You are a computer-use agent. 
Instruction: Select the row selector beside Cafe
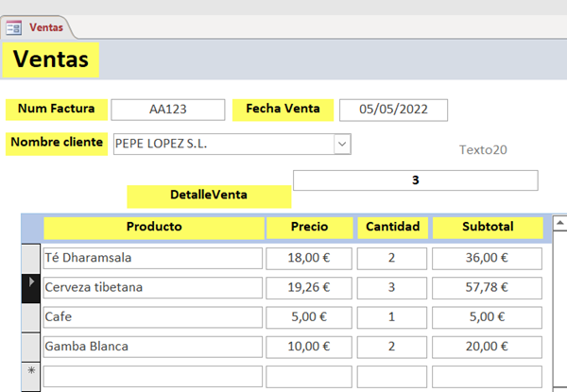coord(31,316)
